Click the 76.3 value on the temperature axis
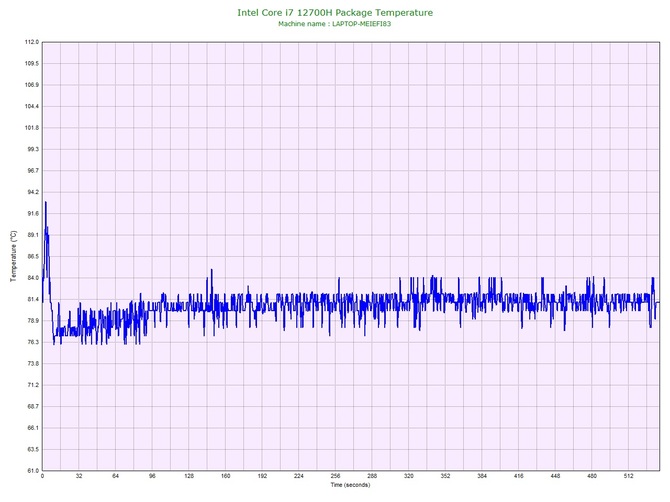This screenshot has width=670, height=502. point(32,342)
